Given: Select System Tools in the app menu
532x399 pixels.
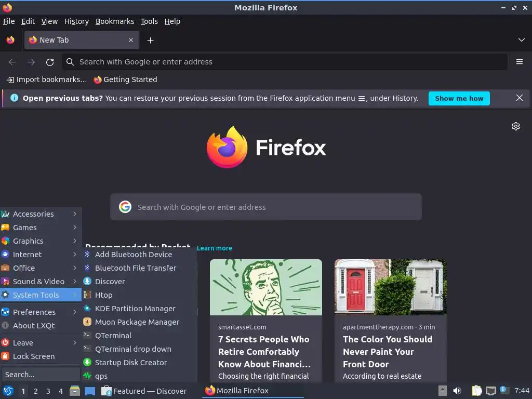Looking at the screenshot, I should [41, 295].
